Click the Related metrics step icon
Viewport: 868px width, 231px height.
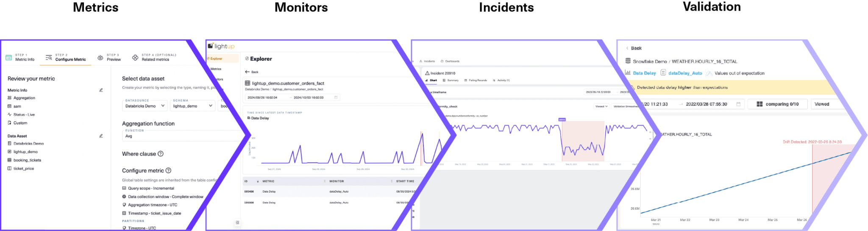pos(135,58)
